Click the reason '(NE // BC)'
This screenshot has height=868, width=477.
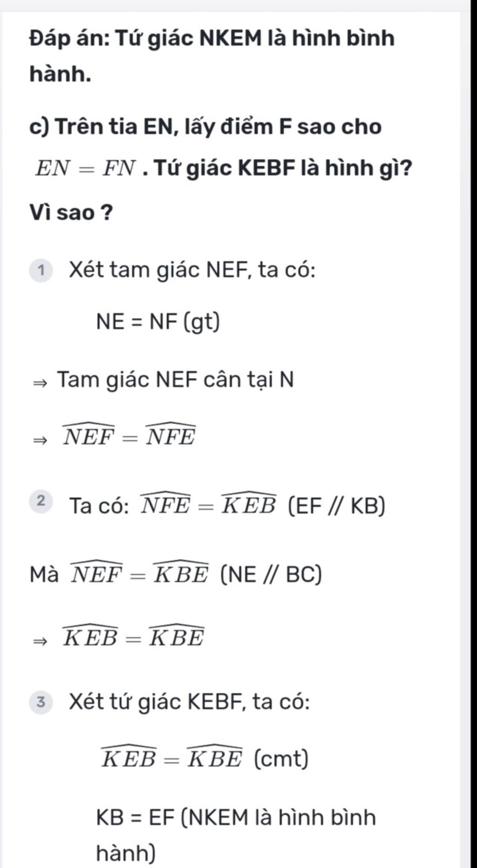pos(271,574)
